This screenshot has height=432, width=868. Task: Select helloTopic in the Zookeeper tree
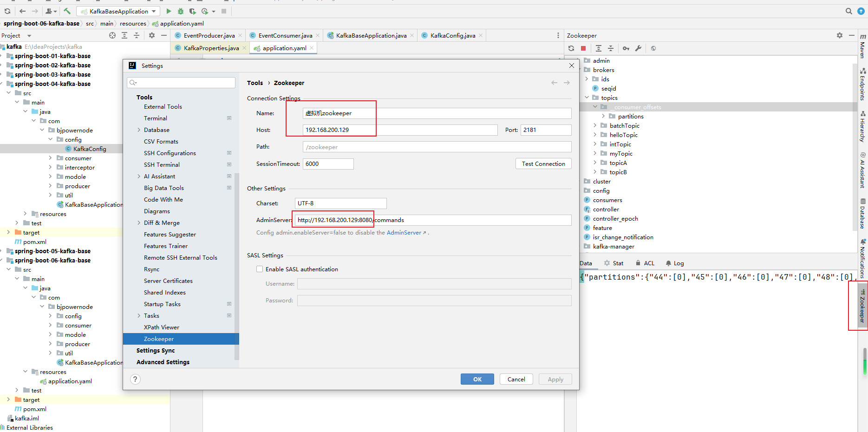click(x=624, y=135)
